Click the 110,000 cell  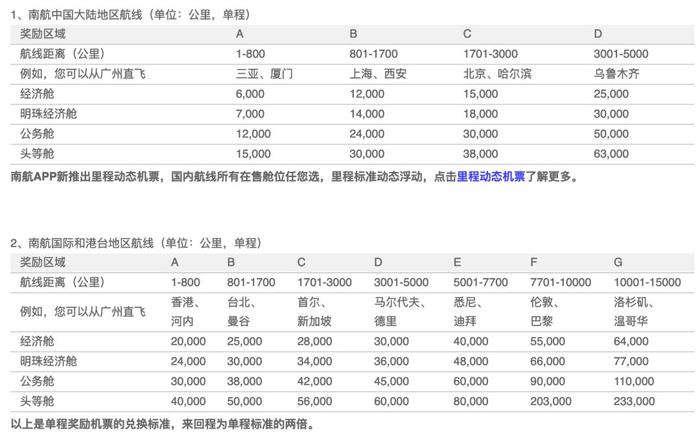point(633,381)
